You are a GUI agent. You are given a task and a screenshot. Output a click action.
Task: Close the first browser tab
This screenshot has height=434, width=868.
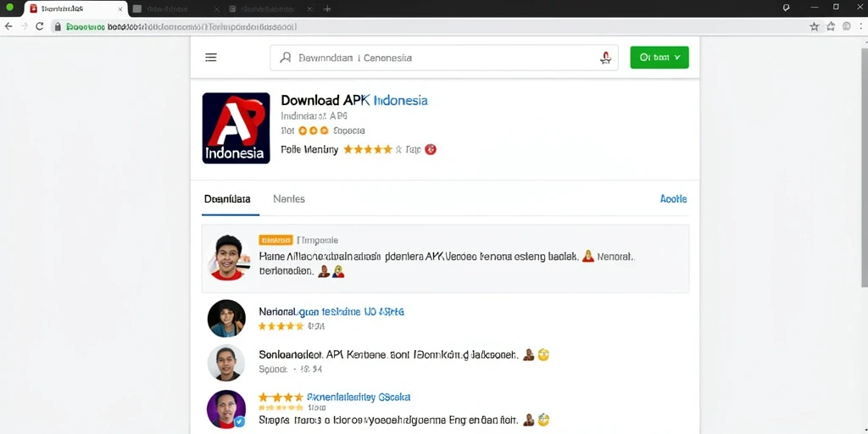tap(120, 8)
